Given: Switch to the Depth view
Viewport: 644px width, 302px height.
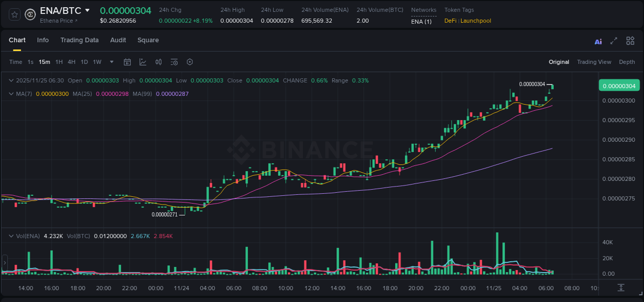Looking at the screenshot, I should click(x=626, y=62).
